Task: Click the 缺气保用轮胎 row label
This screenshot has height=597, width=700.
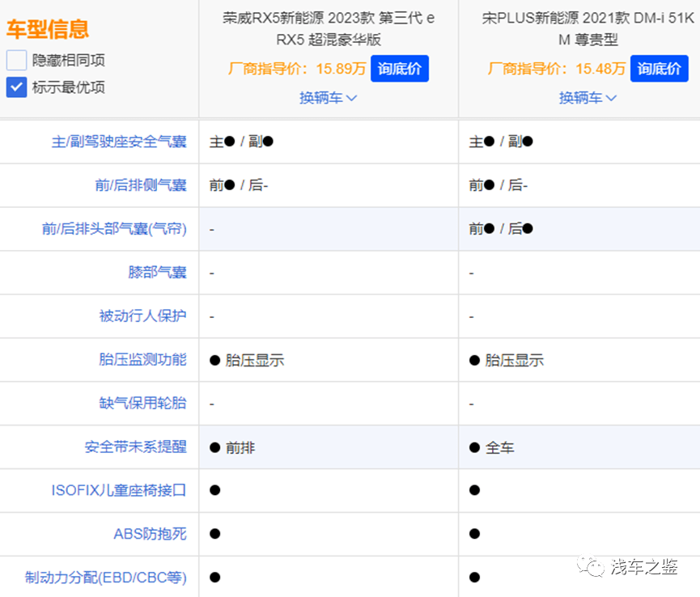Action: pos(142,404)
